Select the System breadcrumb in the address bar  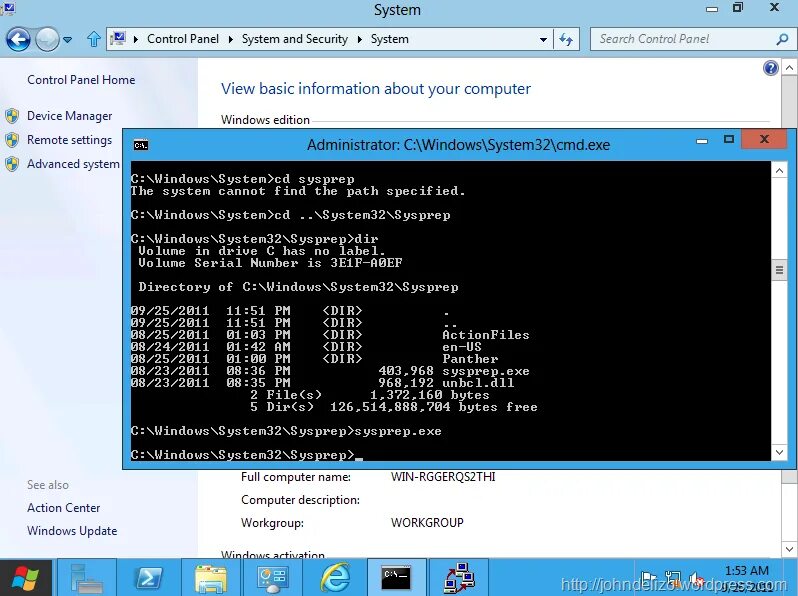click(x=389, y=39)
